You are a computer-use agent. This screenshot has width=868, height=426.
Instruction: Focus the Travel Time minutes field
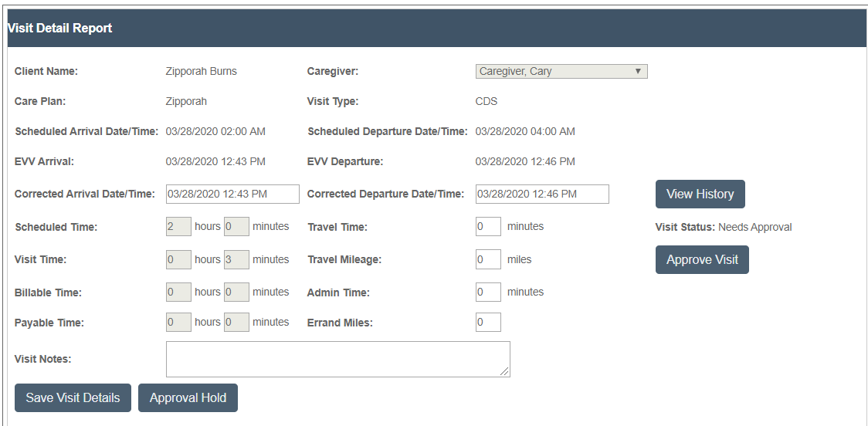tap(488, 227)
